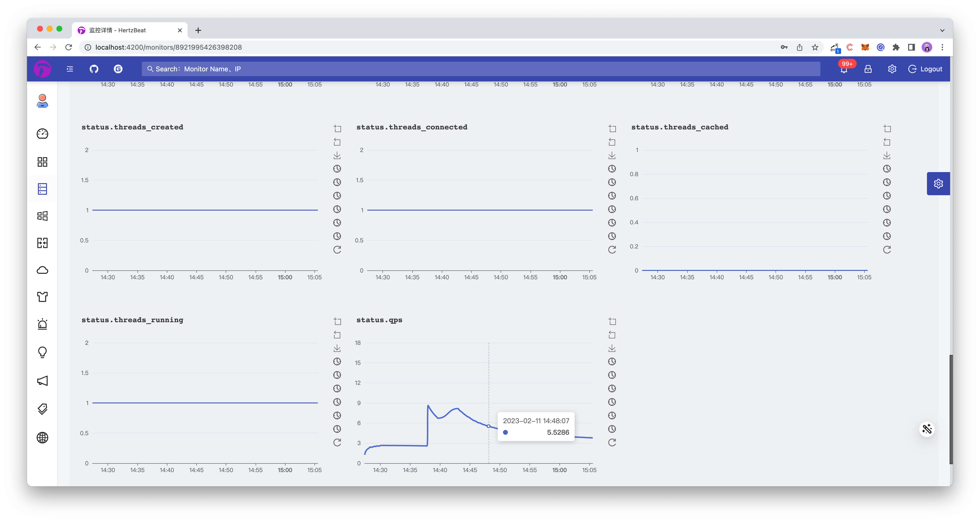This screenshot has height=522, width=980.
Task: Open the blue floating settings gear panel
Action: (938, 184)
